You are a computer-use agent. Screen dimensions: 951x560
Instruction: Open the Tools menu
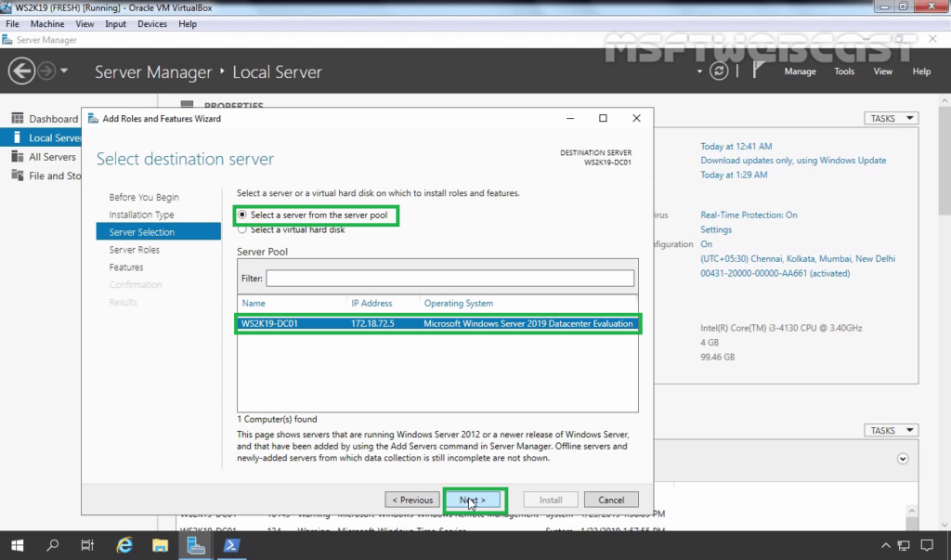(844, 72)
